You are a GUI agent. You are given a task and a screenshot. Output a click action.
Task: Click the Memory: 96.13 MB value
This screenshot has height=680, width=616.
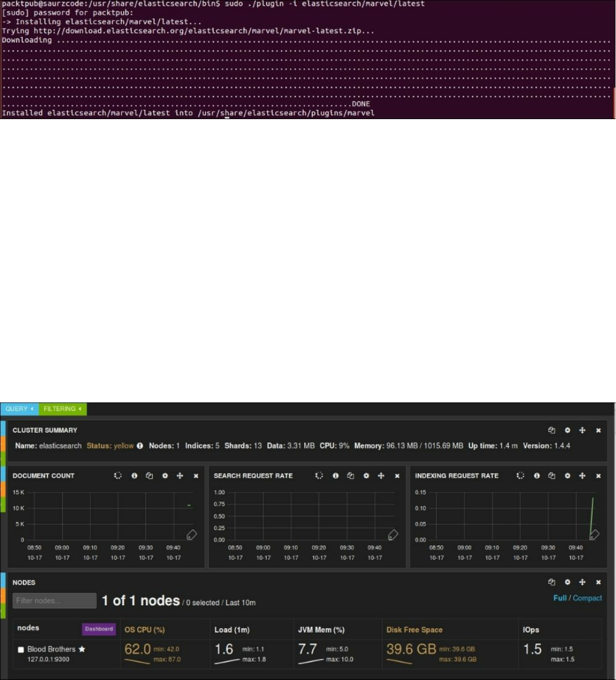tap(409, 446)
